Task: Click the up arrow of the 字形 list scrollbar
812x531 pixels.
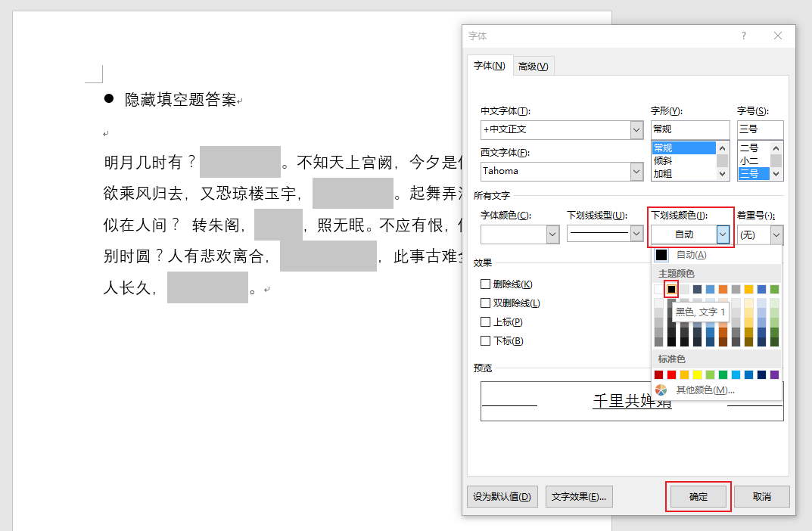Action: [723, 148]
